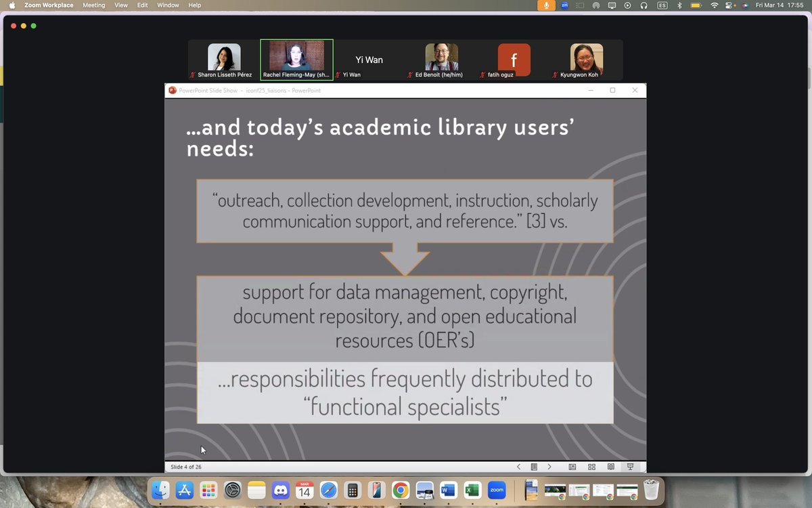Open Calendar from the Dock

click(304, 490)
